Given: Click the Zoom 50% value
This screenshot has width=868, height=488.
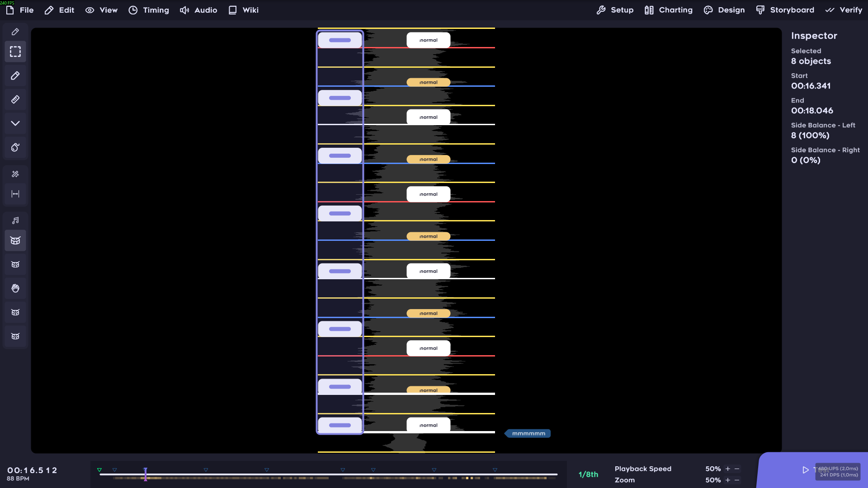Looking at the screenshot, I should tap(713, 480).
